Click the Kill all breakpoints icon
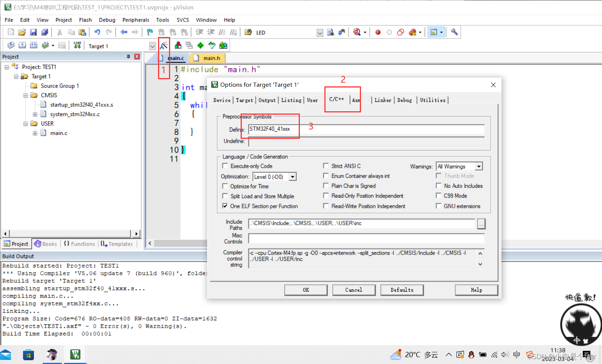Screen dimensions: 602x364 [413, 32]
